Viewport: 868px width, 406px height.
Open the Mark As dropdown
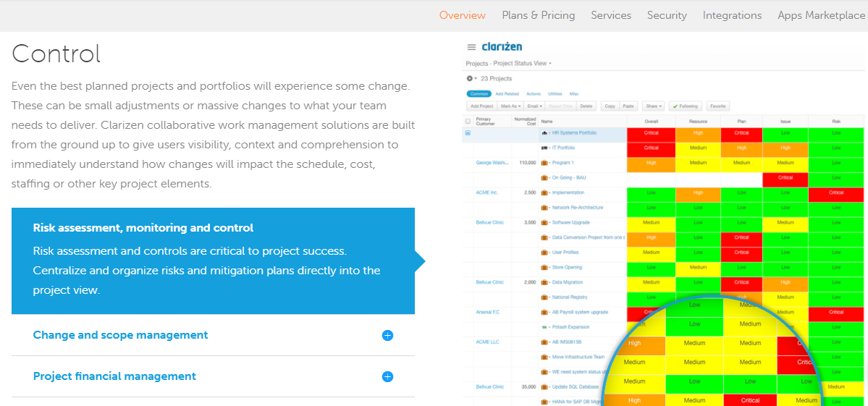[511, 106]
